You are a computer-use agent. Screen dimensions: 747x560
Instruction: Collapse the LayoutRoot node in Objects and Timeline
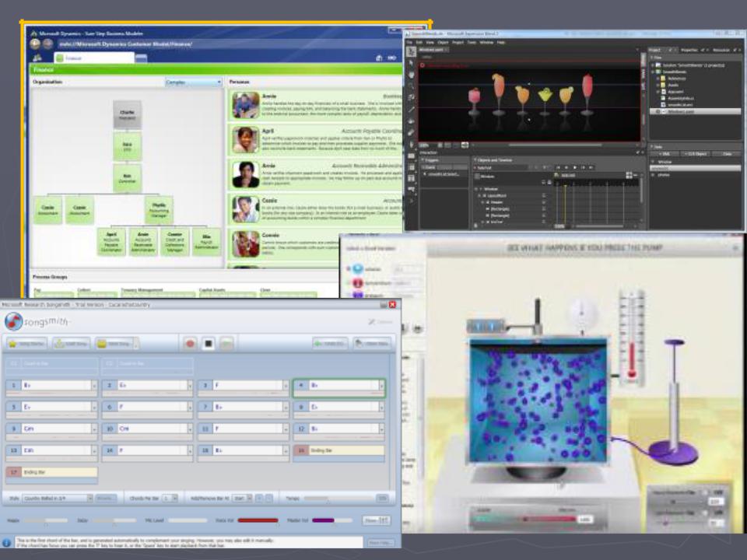click(x=480, y=196)
